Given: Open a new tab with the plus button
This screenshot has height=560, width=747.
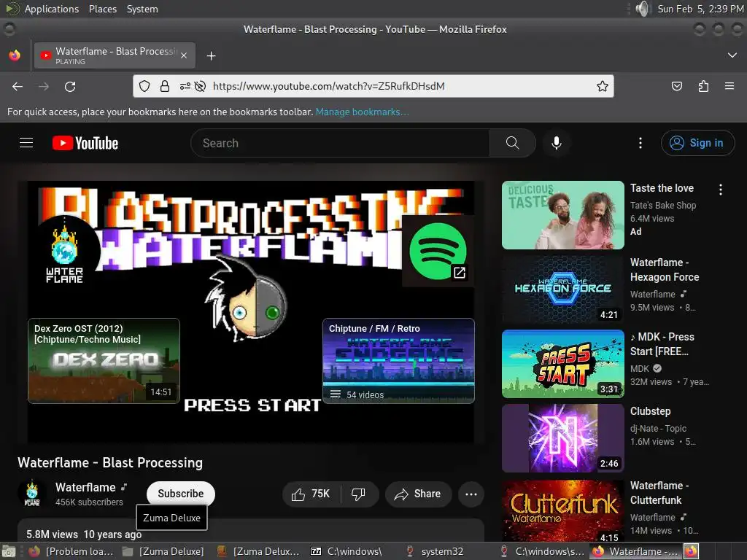Looking at the screenshot, I should coord(211,55).
